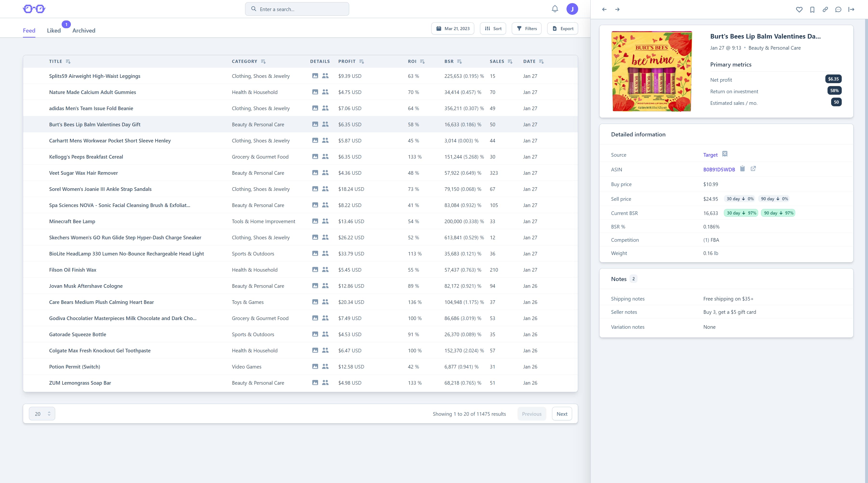View sellers icon for Filson Oil Finish Wax row
868x483 pixels.
coord(325,270)
